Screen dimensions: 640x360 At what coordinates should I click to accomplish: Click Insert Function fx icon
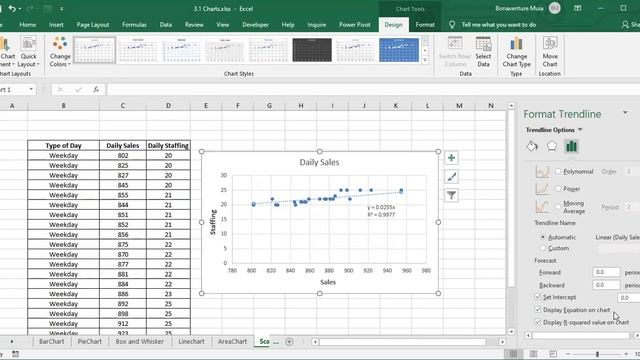[96, 89]
